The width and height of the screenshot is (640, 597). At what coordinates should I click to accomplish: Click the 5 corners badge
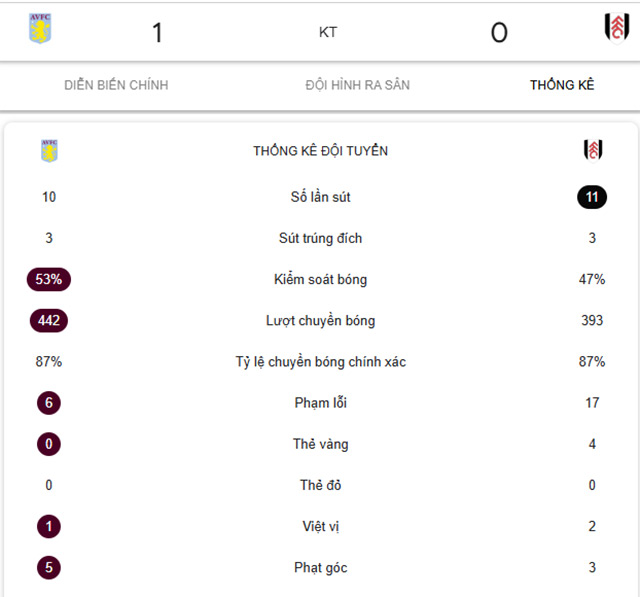49,568
